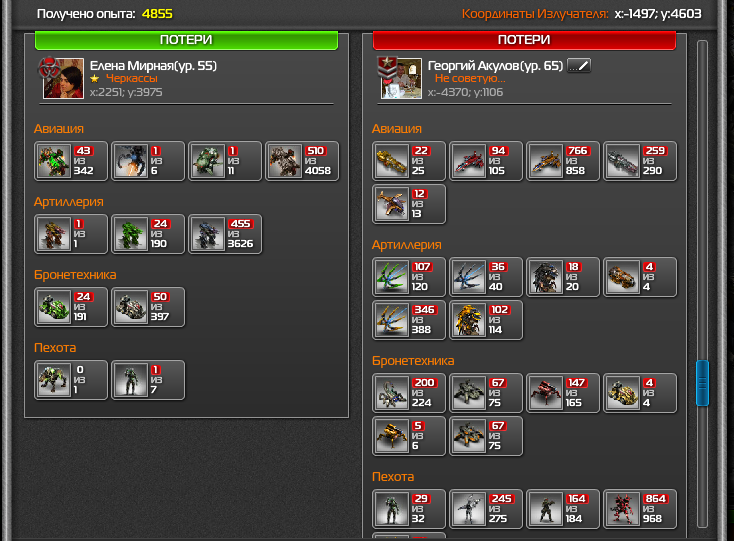This screenshot has width=734, height=541.
Task: Open infantry unit 164 из 184
Action: [x=563, y=509]
